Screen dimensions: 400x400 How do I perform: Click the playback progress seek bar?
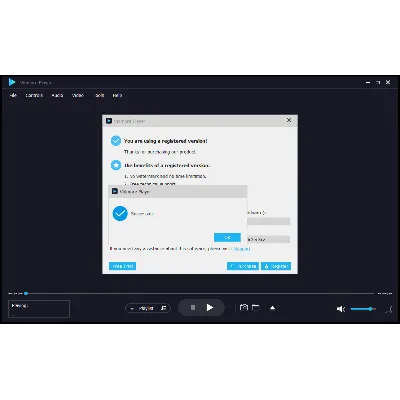click(200, 293)
